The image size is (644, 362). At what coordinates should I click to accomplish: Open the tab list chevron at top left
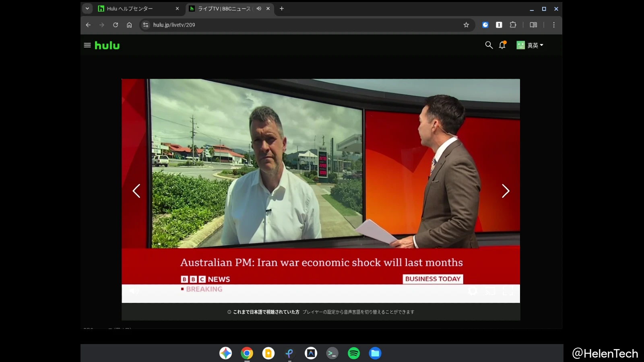click(x=87, y=8)
